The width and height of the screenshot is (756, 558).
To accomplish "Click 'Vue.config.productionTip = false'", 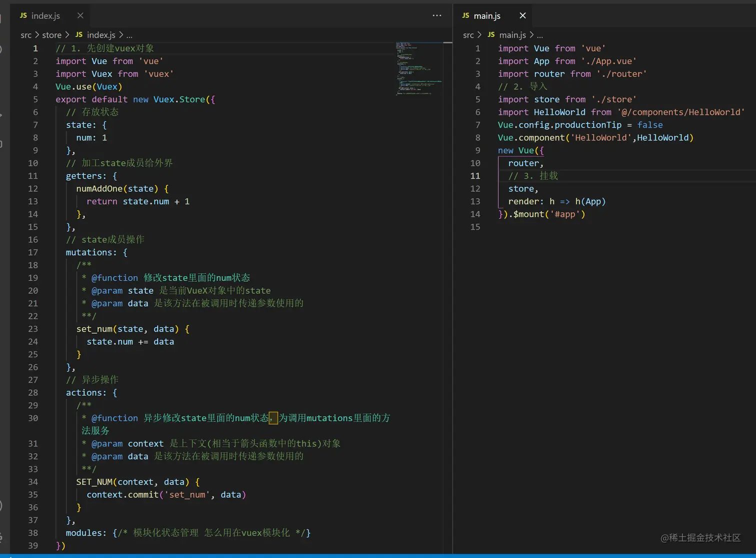I will pyautogui.click(x=580, y=125).
